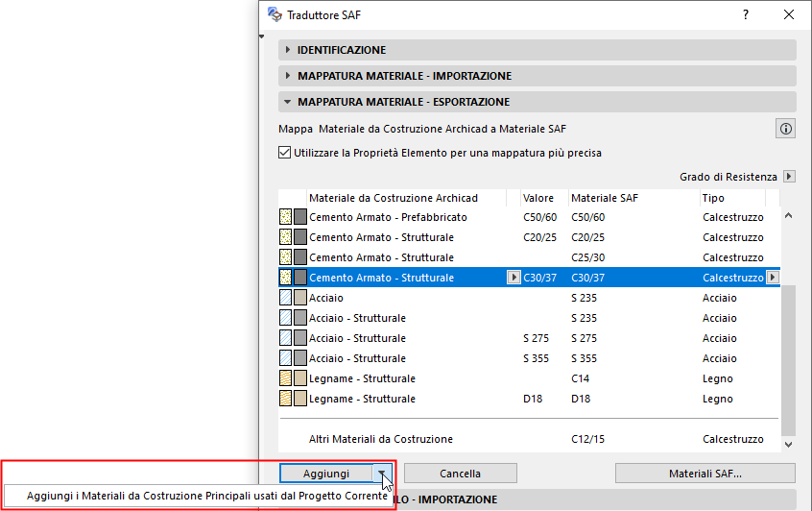Click hatch icon of Legname - Strutturale C14 row
The height and width of the screenshot is (511, 812).
(x=285, y=378)
